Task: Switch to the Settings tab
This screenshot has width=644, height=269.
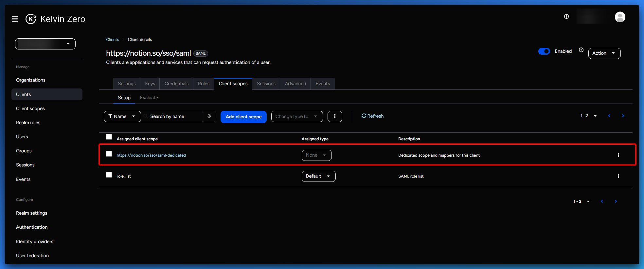Action: coord(127,84)
